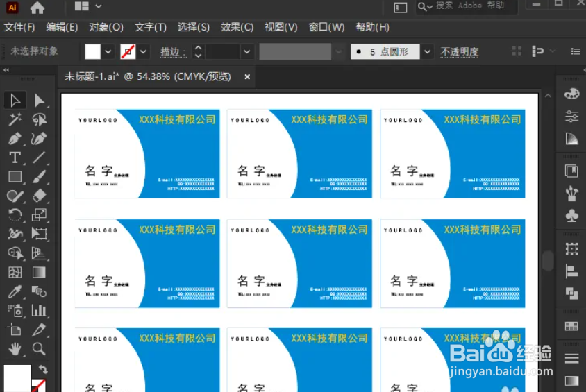Select the Artboard tool
This screenshot has width=586, height=392.
(15, 330)
